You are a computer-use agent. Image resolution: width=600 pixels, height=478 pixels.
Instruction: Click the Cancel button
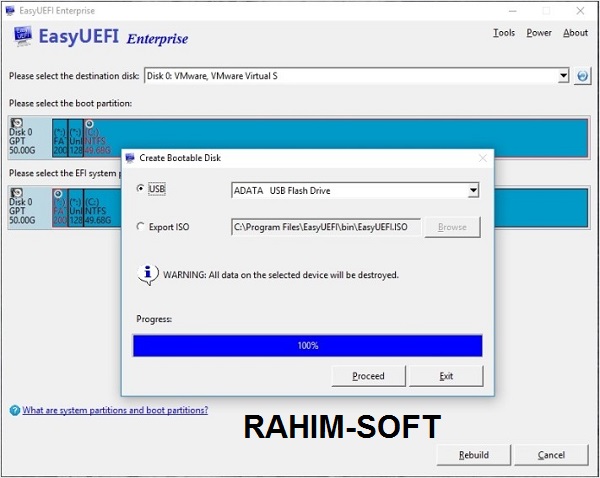(x=551, y=455)
